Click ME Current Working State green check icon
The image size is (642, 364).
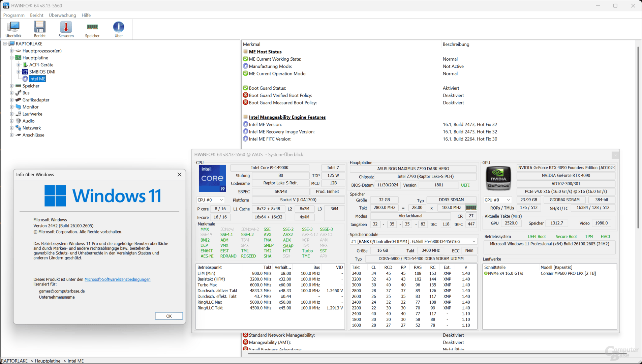pos(245,59)
